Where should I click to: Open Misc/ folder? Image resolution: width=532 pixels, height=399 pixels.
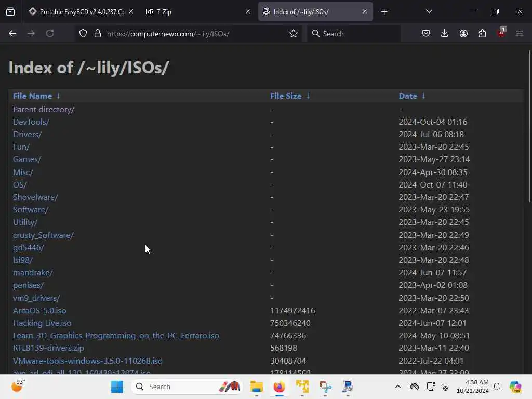click(x=23, y=172)
